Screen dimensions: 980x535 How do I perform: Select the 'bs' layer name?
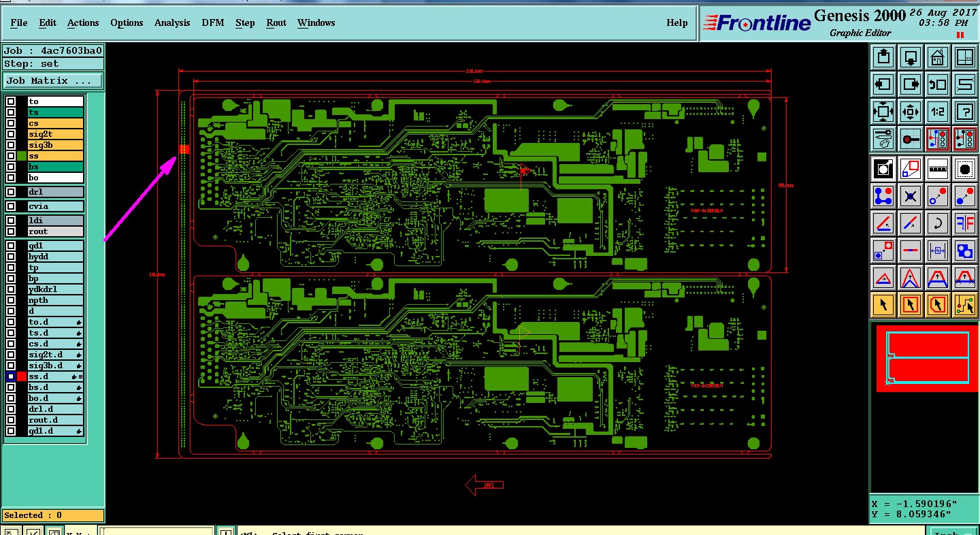pos(56,167)
